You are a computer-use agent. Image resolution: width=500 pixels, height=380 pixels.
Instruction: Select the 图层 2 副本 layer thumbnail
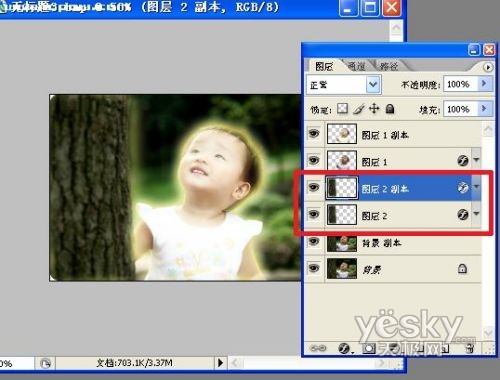342,188
